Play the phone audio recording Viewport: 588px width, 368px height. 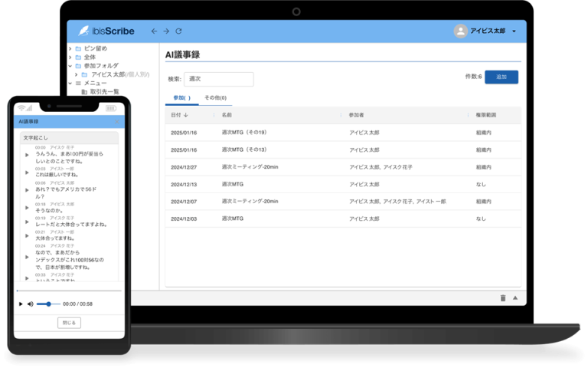(21, 304)
